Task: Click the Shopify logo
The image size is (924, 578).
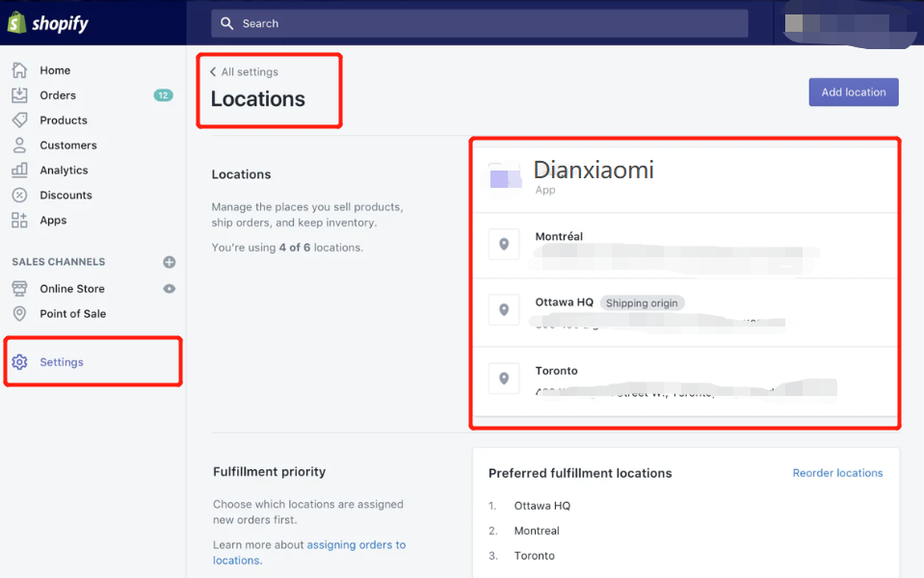Action: pyautogui.click(x=48, y=23)
